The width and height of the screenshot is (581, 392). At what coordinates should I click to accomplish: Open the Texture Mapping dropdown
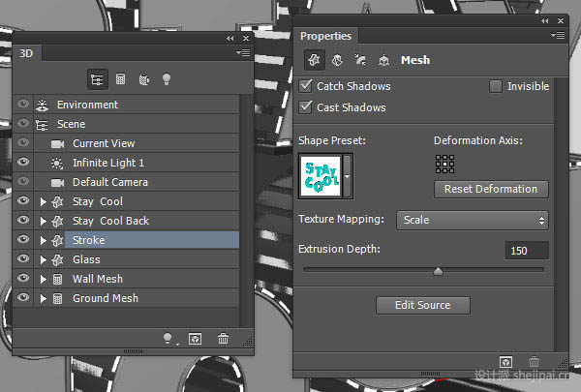click(x=473, y=221)
